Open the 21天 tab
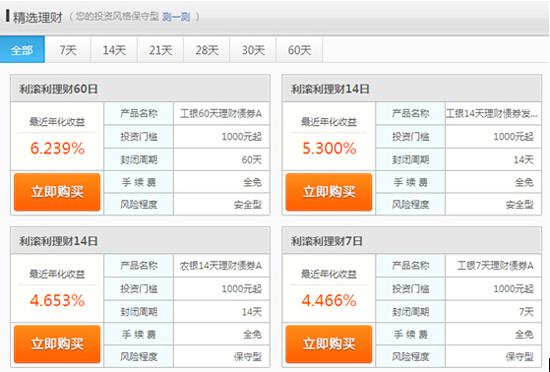The height and width of the screenshot is (372, 550). pyautogui.click(x=160, y=50)
